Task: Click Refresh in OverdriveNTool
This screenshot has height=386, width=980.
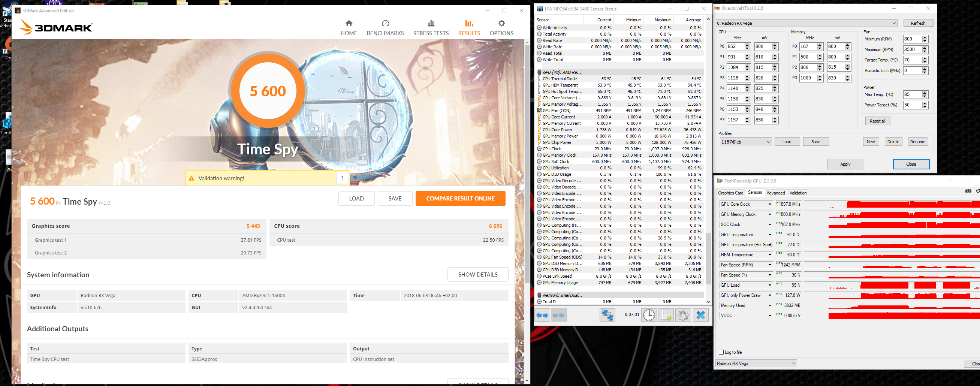Action: 918,23
